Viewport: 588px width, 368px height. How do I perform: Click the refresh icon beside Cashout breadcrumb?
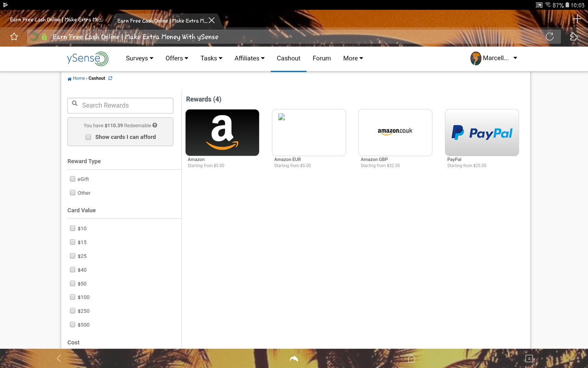coord(110,78)
